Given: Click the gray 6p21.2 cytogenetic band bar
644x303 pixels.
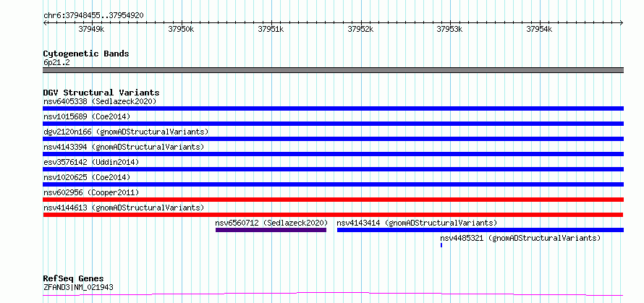Looking at the screenshot, I should click(x=333, y=70).
